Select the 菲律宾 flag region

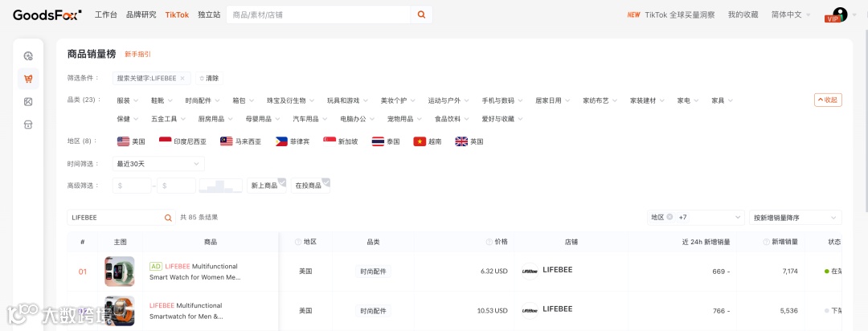(x=293, y=141)
